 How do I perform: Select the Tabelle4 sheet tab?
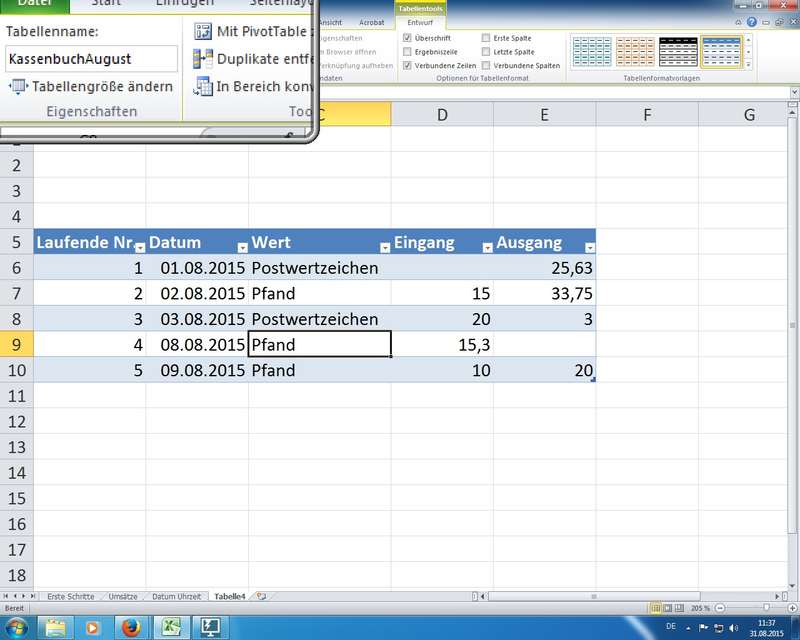click(x=230, y=596)
